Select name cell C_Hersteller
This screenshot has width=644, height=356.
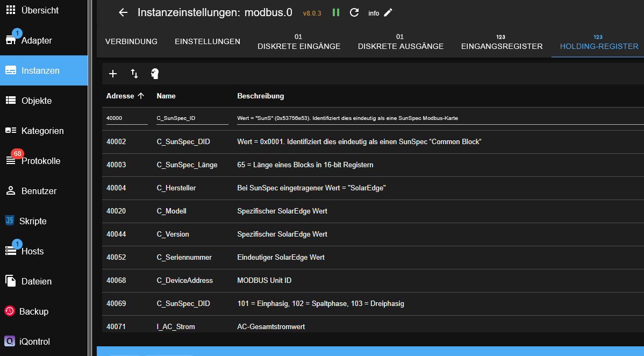[x=176, y=188]
